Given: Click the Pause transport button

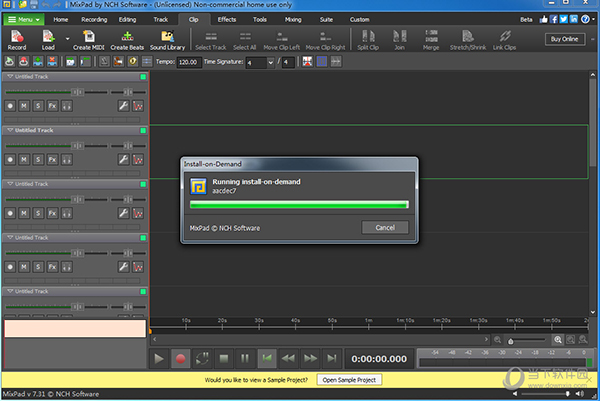Looking at the screenshot, I should click(x=245, y=359).
